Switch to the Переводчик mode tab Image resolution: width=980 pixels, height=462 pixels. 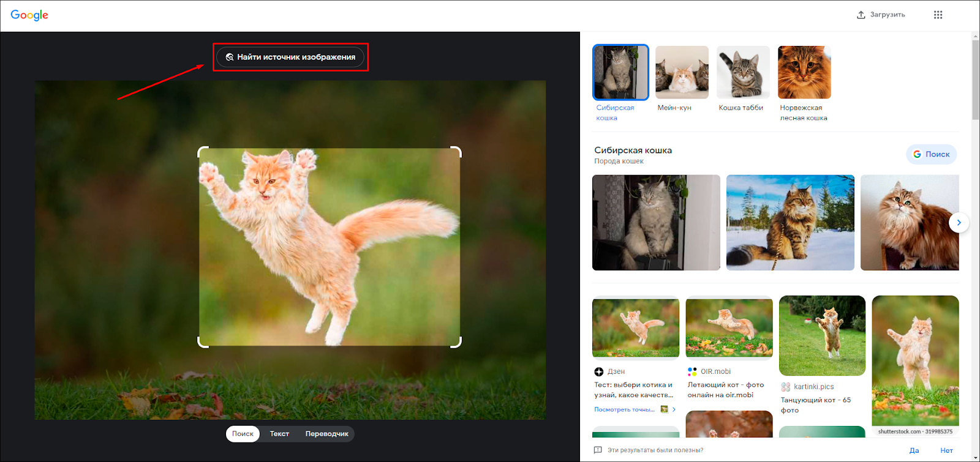[x=327, y=434]
